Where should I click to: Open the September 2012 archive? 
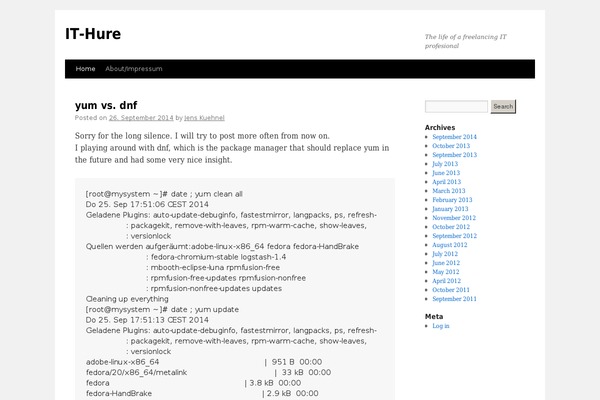[454, 236]
